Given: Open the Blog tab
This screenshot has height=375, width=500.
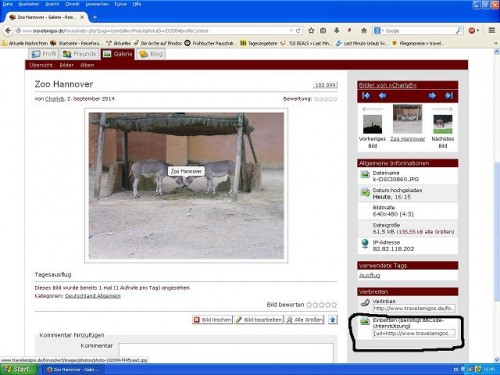Looking at the screenshot, I should coord(151,54).
